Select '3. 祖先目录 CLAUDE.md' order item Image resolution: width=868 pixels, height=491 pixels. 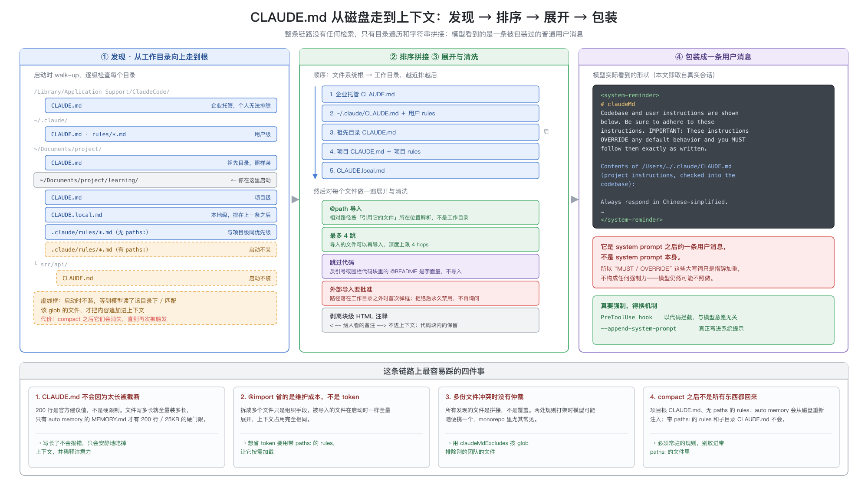pyautogui.click(x=431, y=132)
